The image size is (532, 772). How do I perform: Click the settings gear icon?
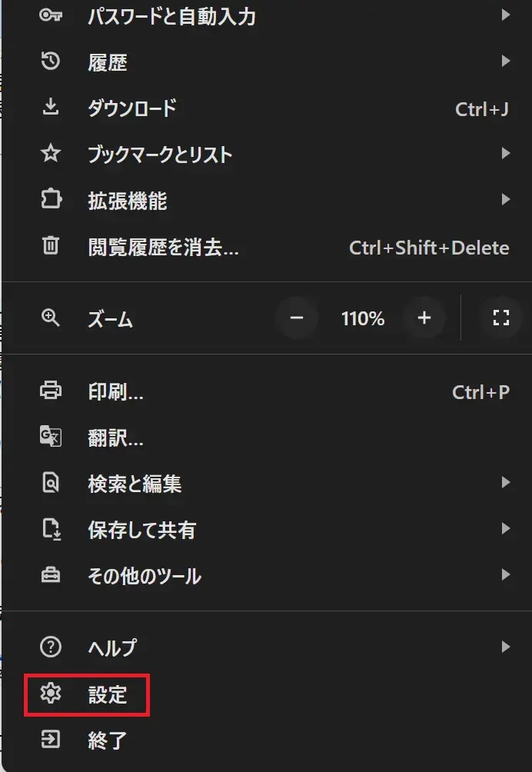(51, 695)
